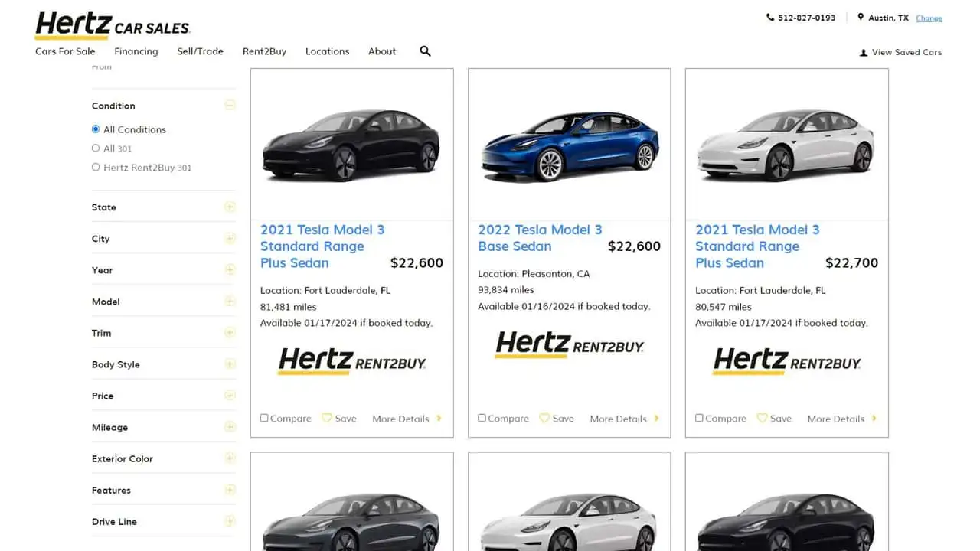
Task: Click the Hertz Car Sales logo
Action: [x=113, y=25]
